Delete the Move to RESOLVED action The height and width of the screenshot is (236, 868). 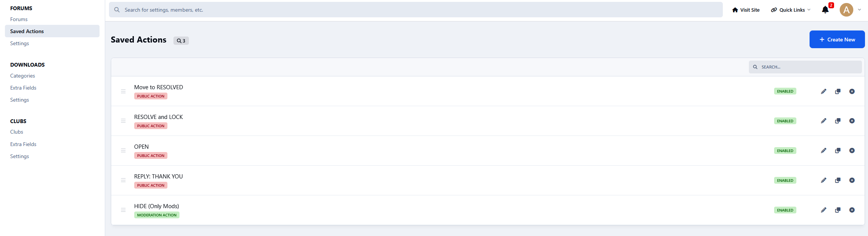852,91
